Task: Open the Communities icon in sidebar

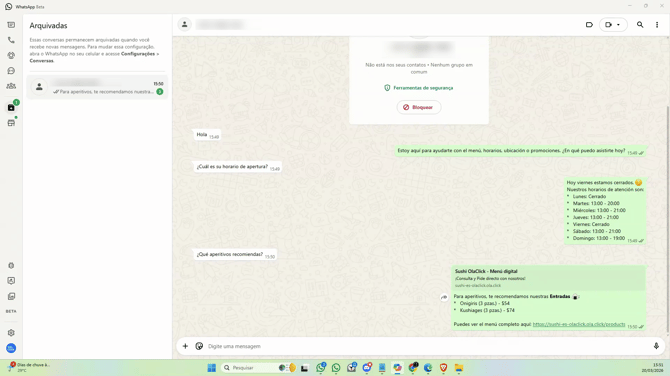Action: 11,86
